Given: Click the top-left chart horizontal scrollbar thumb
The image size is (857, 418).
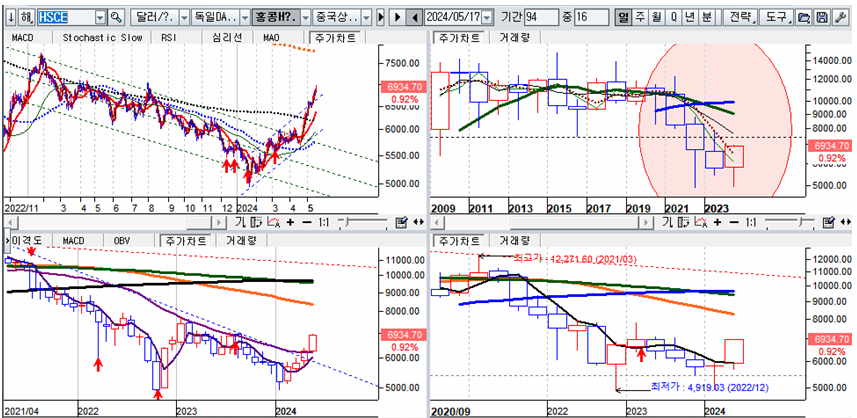Looking at the screenshot, I should [x=199, y=222].
